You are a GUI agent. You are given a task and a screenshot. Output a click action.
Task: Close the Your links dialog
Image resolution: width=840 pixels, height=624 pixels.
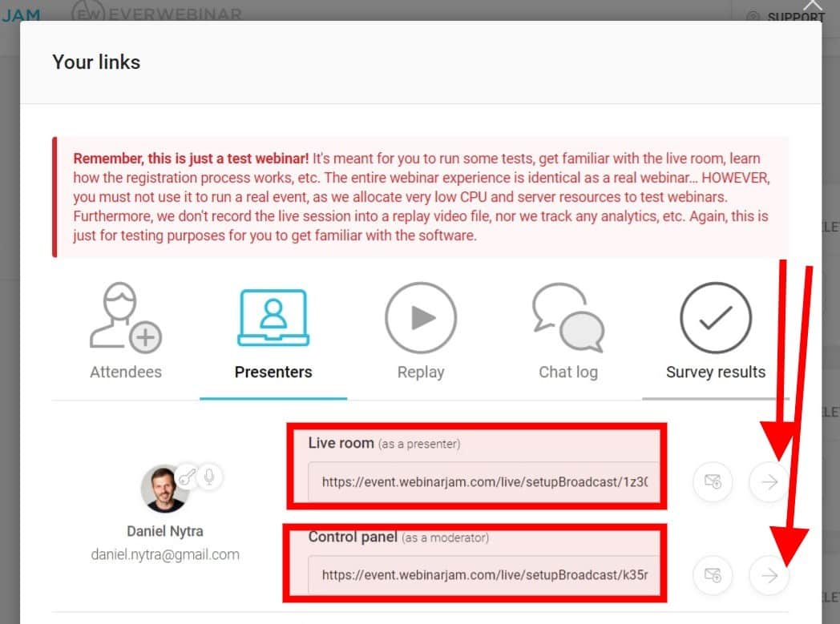tap(812, 6)
